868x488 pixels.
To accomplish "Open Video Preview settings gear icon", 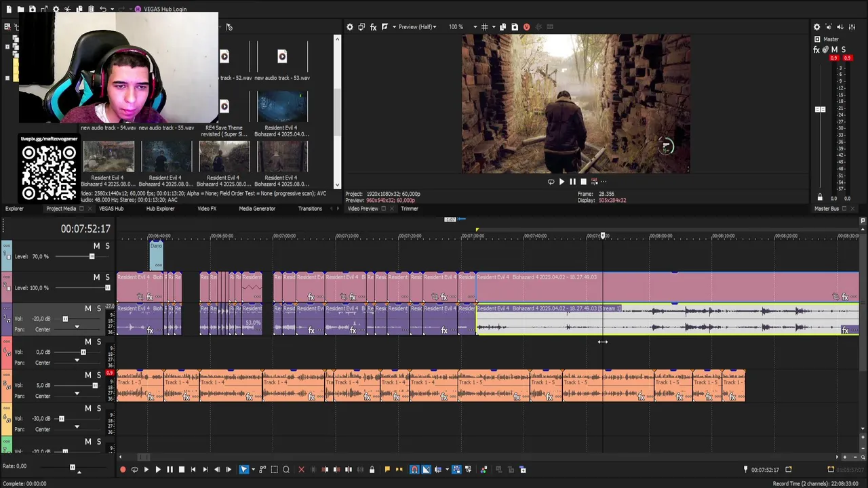I will click(350, 27).
